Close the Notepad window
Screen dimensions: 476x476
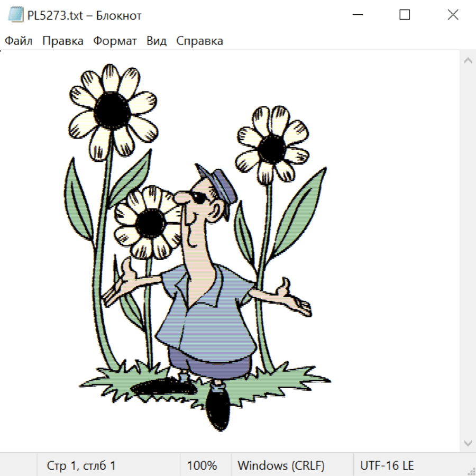pyautogui.click(x=453, y=15)
